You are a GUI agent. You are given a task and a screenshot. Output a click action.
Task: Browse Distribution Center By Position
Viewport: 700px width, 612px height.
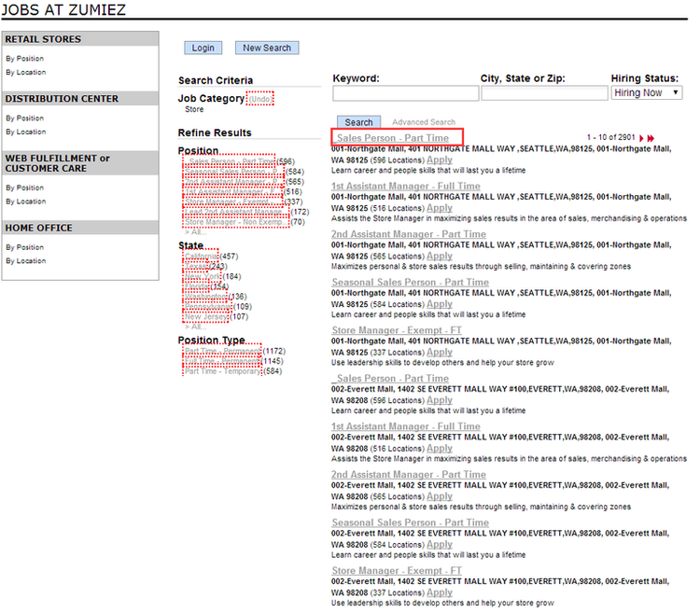click(25, 118)
